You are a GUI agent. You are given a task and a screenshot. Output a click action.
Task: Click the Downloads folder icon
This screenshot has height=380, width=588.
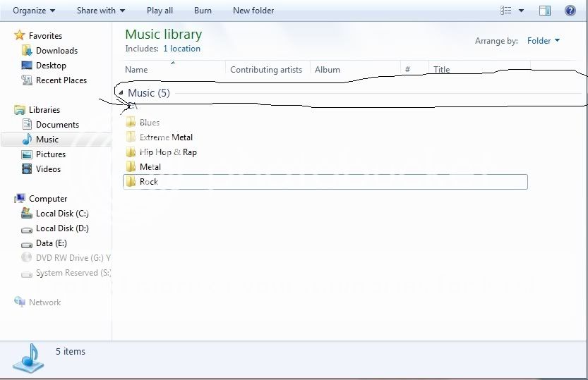pyautogui.click(x=27, y=50)
